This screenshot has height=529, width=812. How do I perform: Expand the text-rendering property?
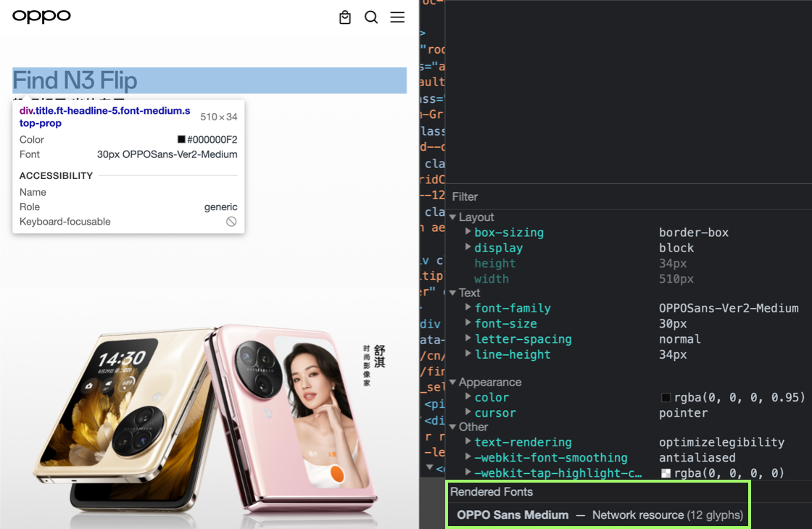coord(468,441)
